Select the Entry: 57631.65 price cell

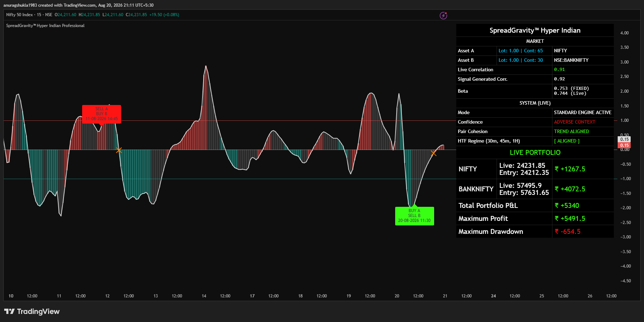[x=524, y=193]
